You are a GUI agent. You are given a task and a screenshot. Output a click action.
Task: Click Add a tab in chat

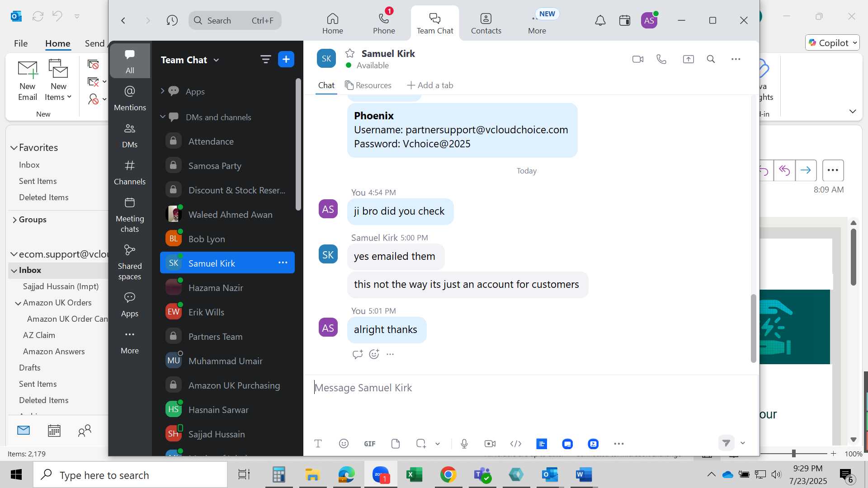tap(430, 85)
